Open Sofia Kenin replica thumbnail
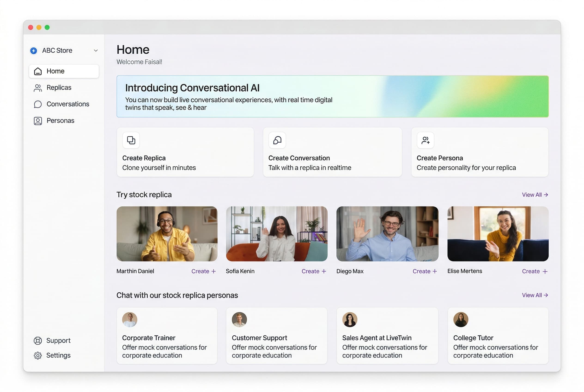Image resolution: width=584 pixels, height=392 pixels. 277,234
